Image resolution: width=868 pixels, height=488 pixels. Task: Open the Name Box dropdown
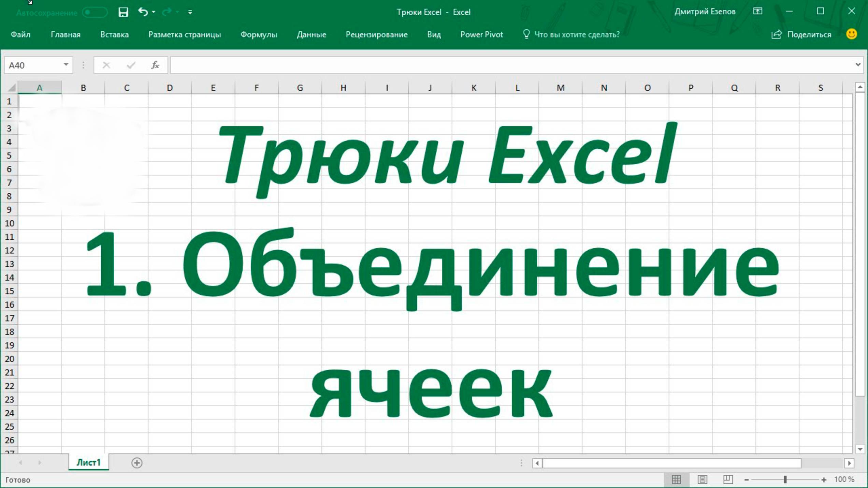[x=66, y=65]
